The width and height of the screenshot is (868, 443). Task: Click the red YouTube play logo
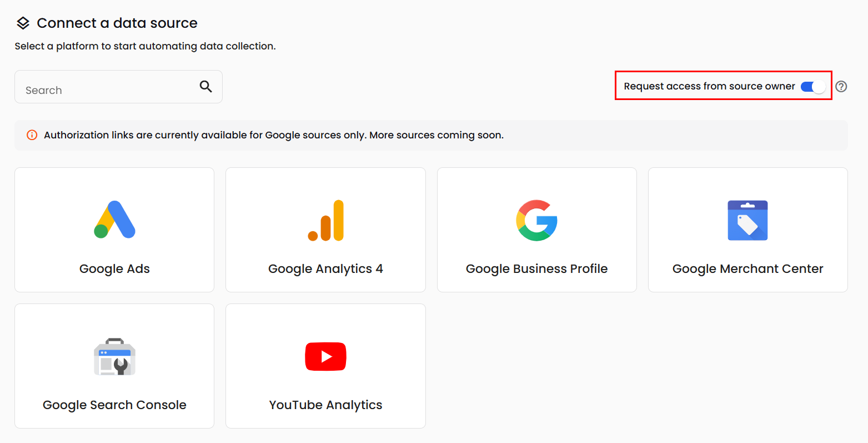[325, 356]
